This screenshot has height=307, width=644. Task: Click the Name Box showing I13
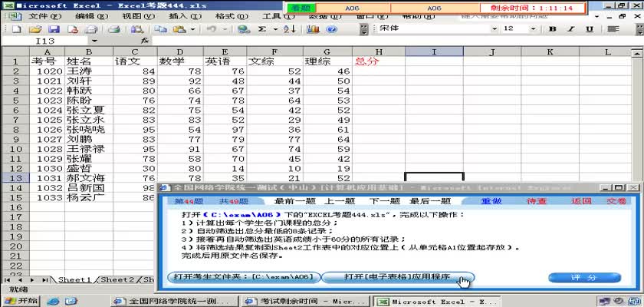click(45, 41)
